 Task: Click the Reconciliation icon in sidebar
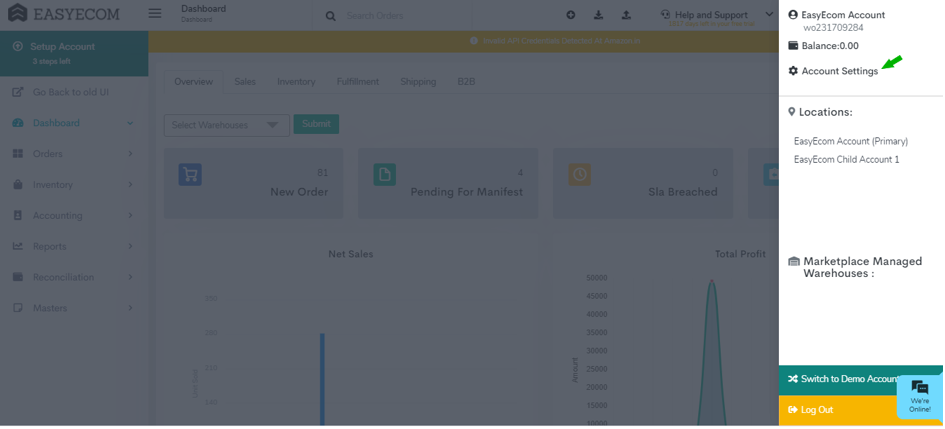click(x=17, y=277)
